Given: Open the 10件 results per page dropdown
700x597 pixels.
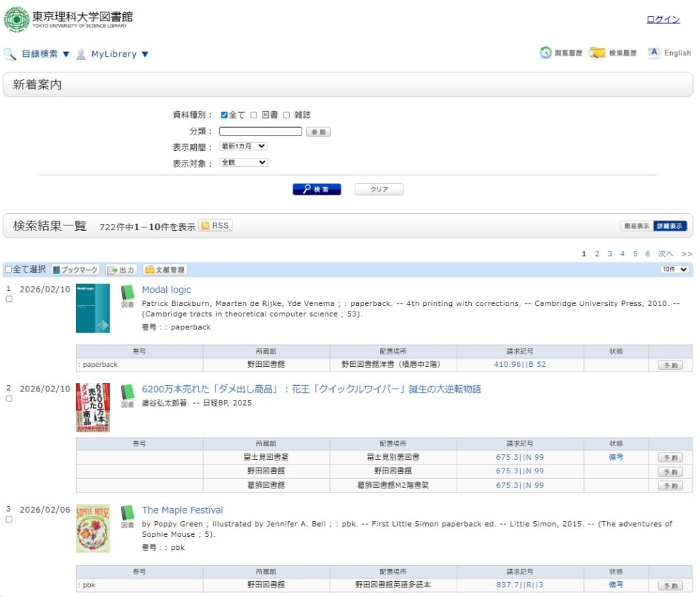Looking at the screenshot, I should click(674, 270).
